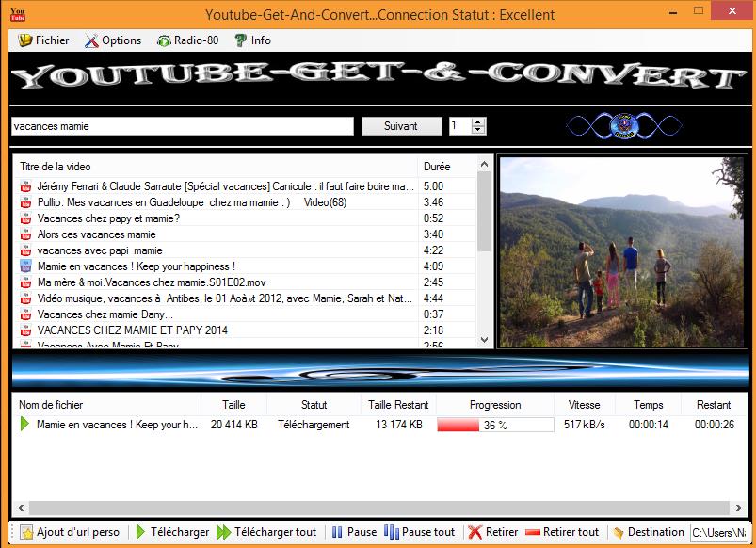Image resolution: width=756 pixels, height=548 pixels.
Task: Click the 'Télécharger' toolbar button
Action: pos(172,532)
